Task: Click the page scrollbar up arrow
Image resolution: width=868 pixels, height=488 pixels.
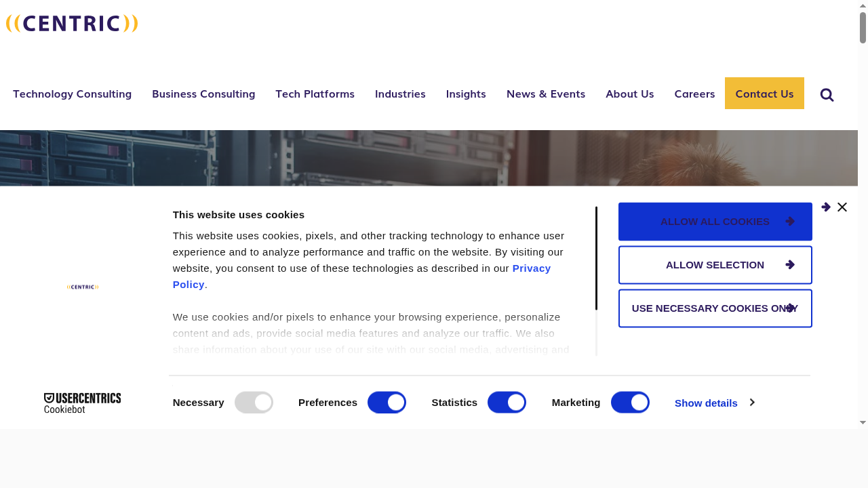Action: pos(863,5)
